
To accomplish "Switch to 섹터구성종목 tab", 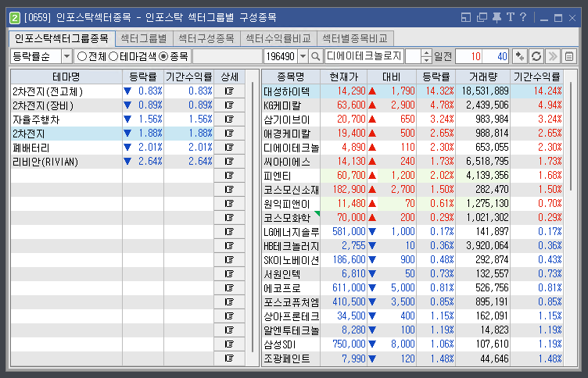I will tap(206, 38).
